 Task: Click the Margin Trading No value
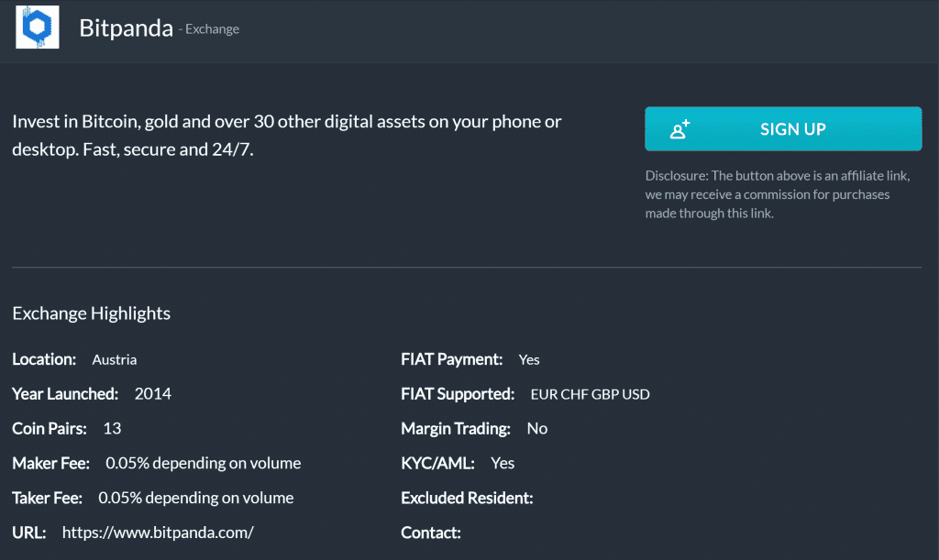click(536, 429)
